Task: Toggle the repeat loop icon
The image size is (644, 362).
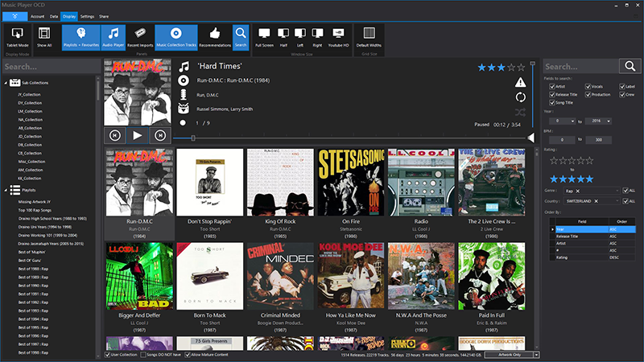Action: tap(520, 97)
